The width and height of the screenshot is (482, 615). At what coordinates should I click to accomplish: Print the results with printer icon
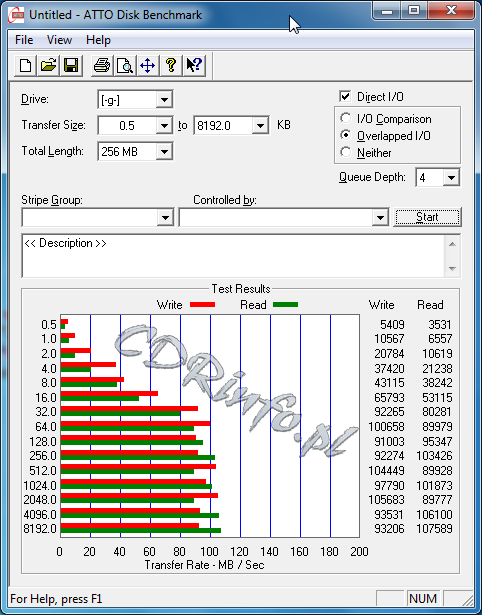tap(102, 65)
